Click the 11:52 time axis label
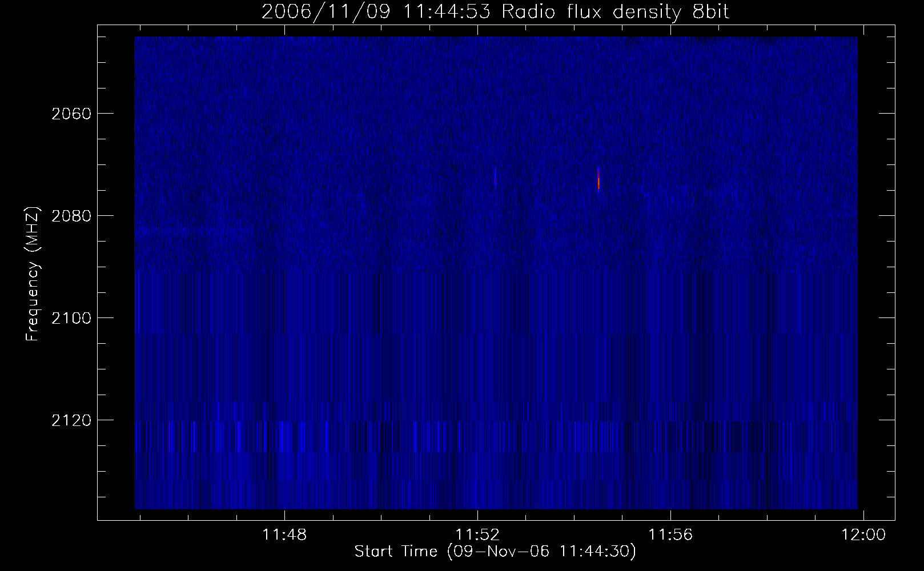This screenshot has width=924, height=571. (477, 535)
